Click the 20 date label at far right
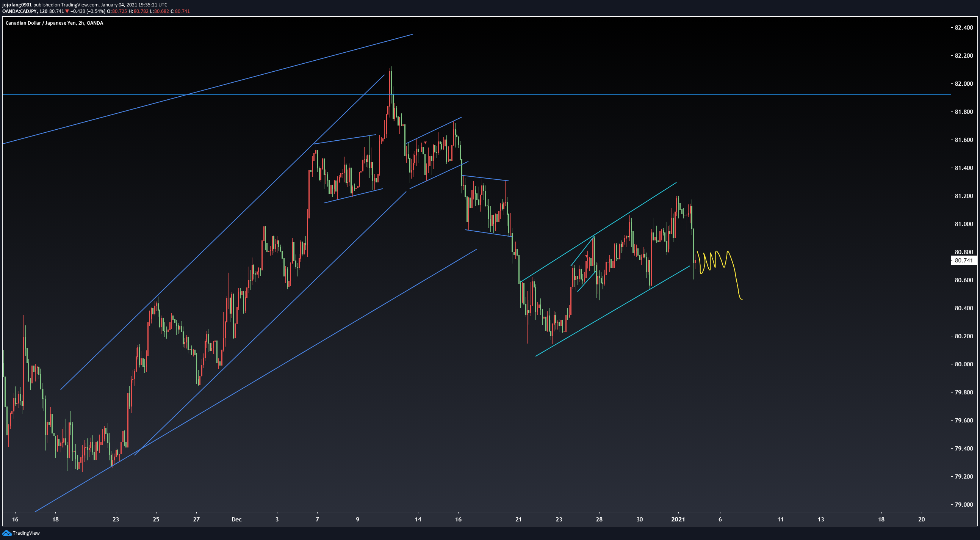Image resolution: width=980 pixels, height=540 pixels. coord(921,520)
